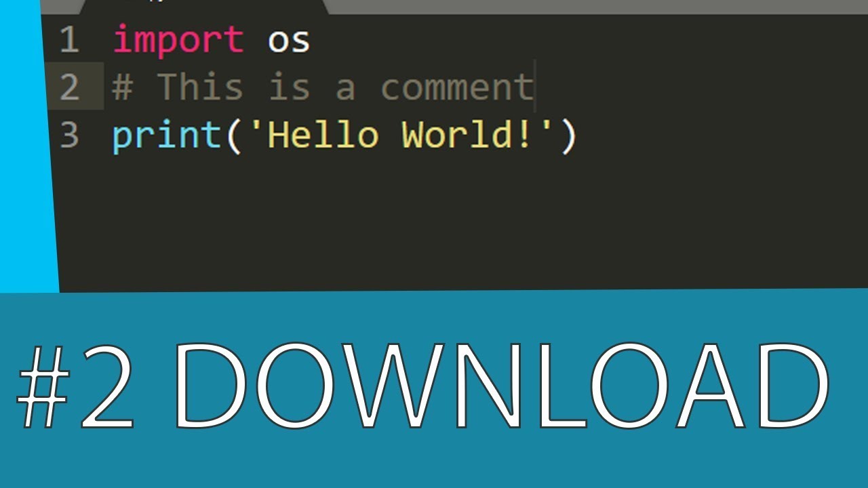
Task: Click the 'DOWNLOAD' banner text
Action: pyautogui.click(x=500, y=385)
